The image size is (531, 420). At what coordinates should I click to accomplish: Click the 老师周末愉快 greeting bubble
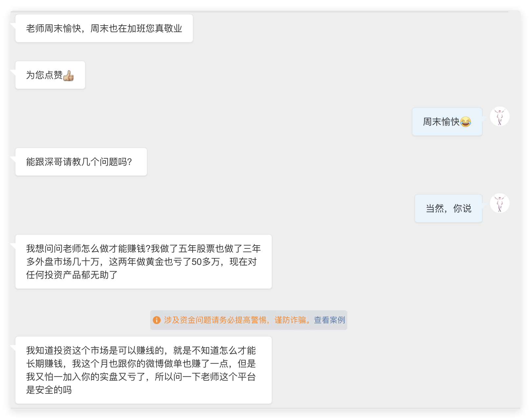[x=104, y=29]
